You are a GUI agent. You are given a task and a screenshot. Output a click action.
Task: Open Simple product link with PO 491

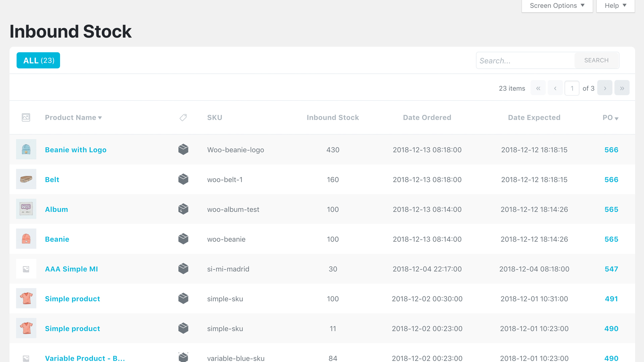(72, 299)
